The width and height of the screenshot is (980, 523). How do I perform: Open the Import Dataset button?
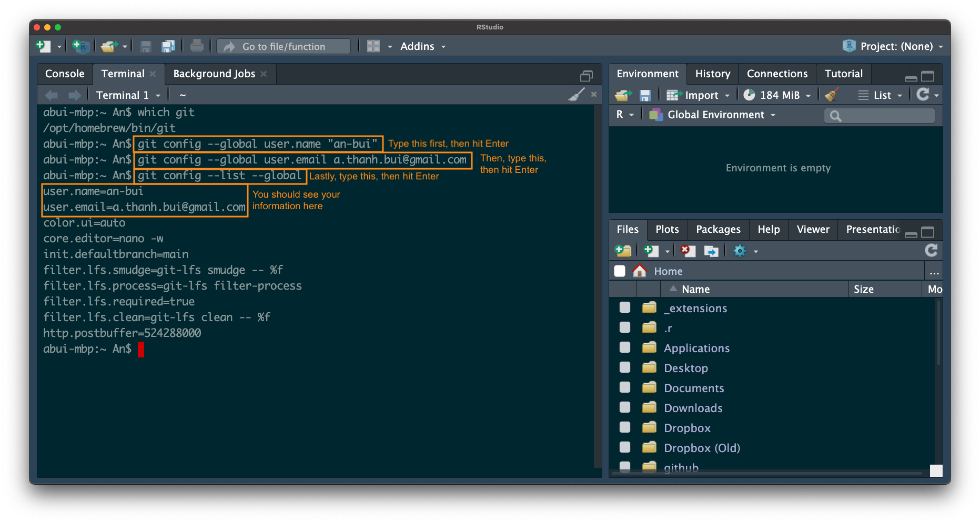[699, 95]
